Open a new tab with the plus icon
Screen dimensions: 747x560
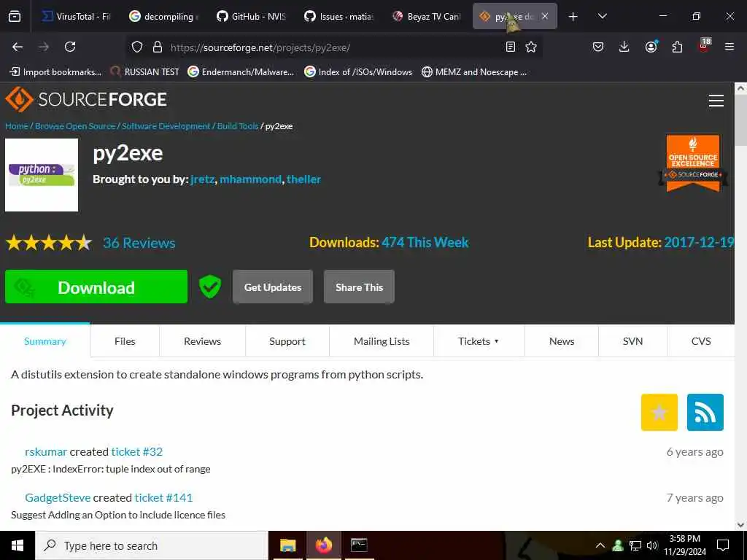[x=573, y=17]
